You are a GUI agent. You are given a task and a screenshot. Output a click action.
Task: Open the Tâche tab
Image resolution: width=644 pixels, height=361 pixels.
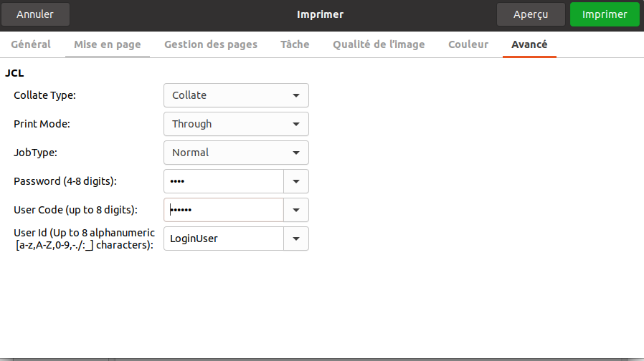point(295,44)
